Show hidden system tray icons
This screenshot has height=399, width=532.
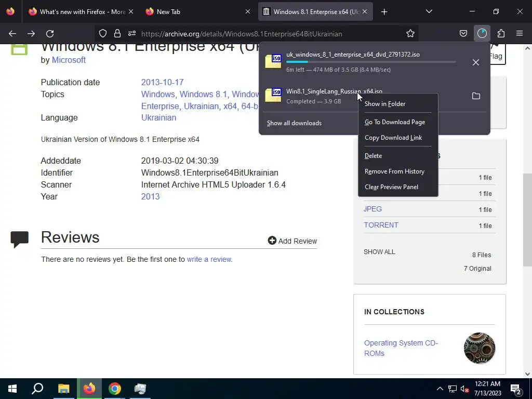440,389
